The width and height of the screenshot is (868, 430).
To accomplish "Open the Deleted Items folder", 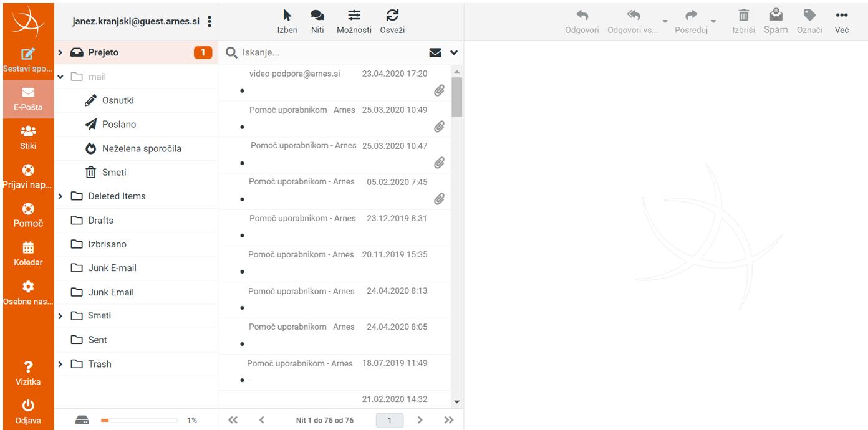I will point(137,196).
